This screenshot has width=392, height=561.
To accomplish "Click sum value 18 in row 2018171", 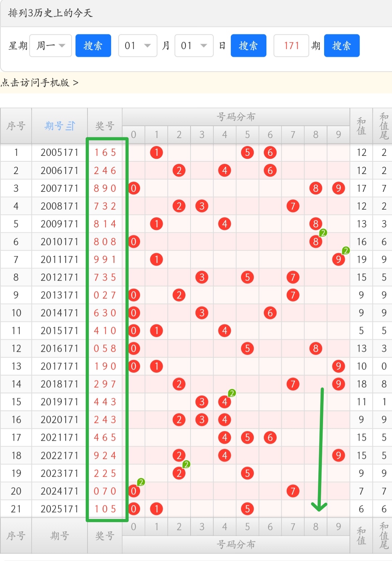I will tap(362, 384).
